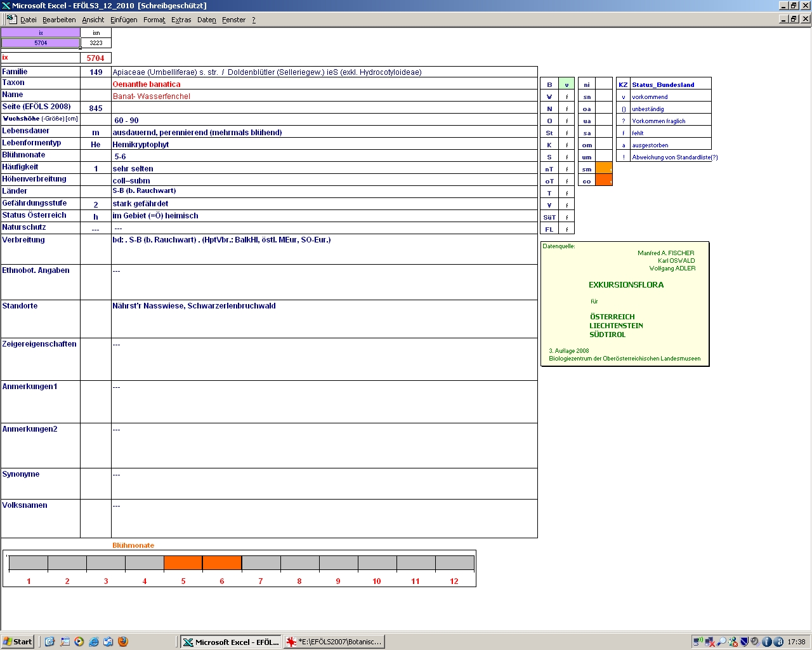
Task: Switch to Microsoft Excel taskbar button
Action: tap(231, 642)
